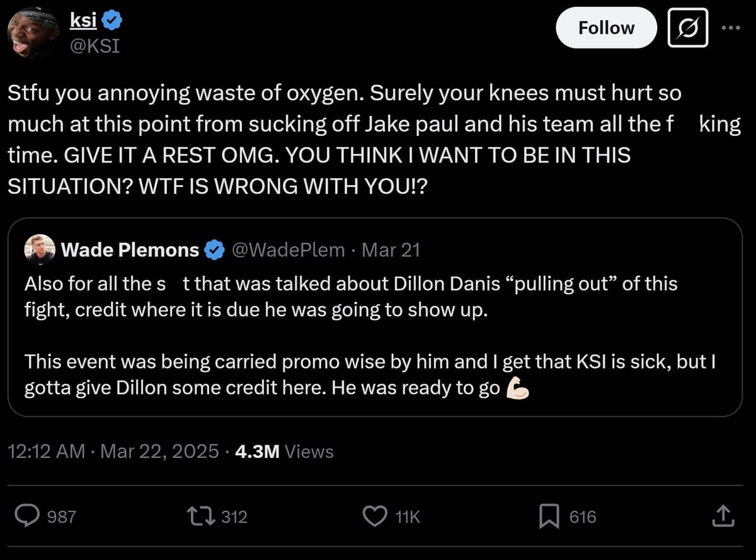Click the 987 reply count
756x560 pixels.
tap(62, 517)
